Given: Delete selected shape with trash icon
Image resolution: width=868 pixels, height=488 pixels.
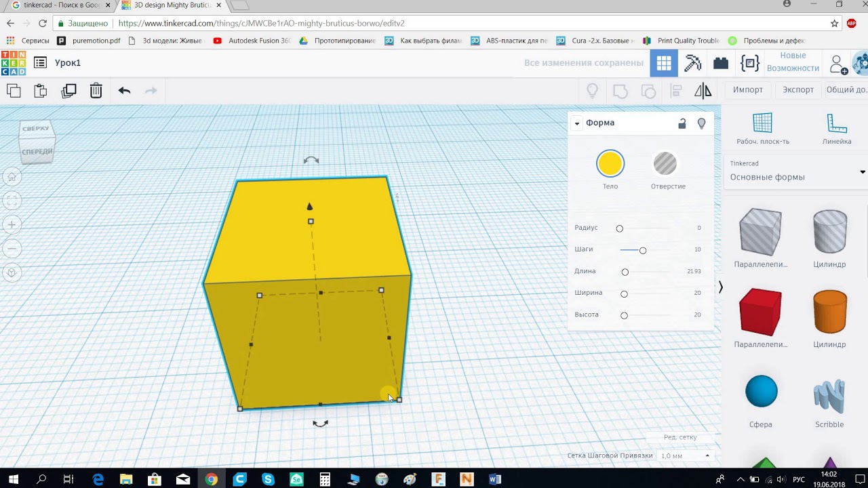Looking at the screenshot, I should (96, 90).
